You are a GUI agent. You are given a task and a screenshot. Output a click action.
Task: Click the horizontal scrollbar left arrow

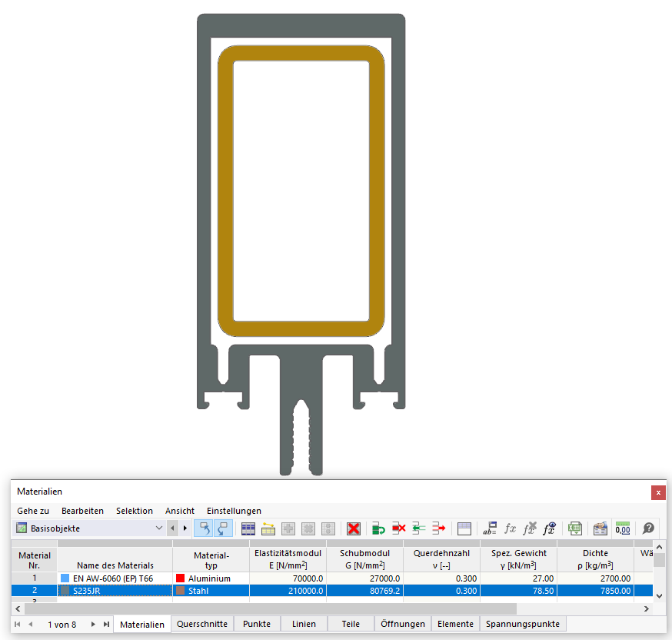pos(18,608)
